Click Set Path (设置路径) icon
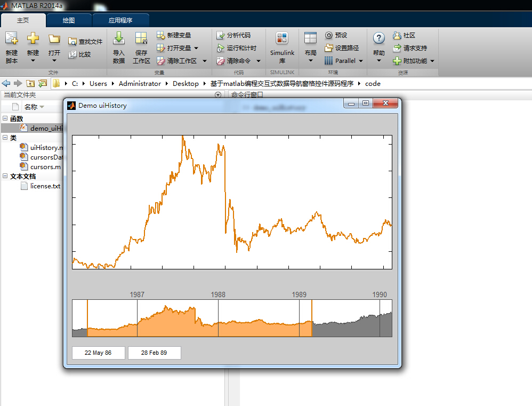Screen dimensions: 532x406 [328, 48]
